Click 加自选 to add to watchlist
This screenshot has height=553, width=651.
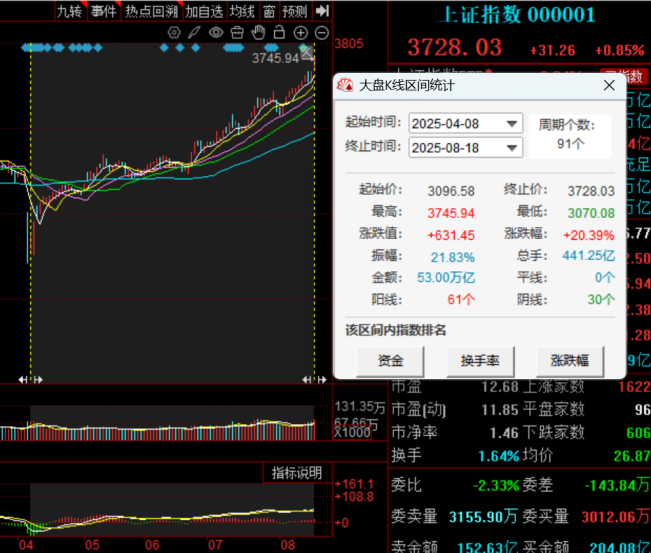tap(204, 12)
